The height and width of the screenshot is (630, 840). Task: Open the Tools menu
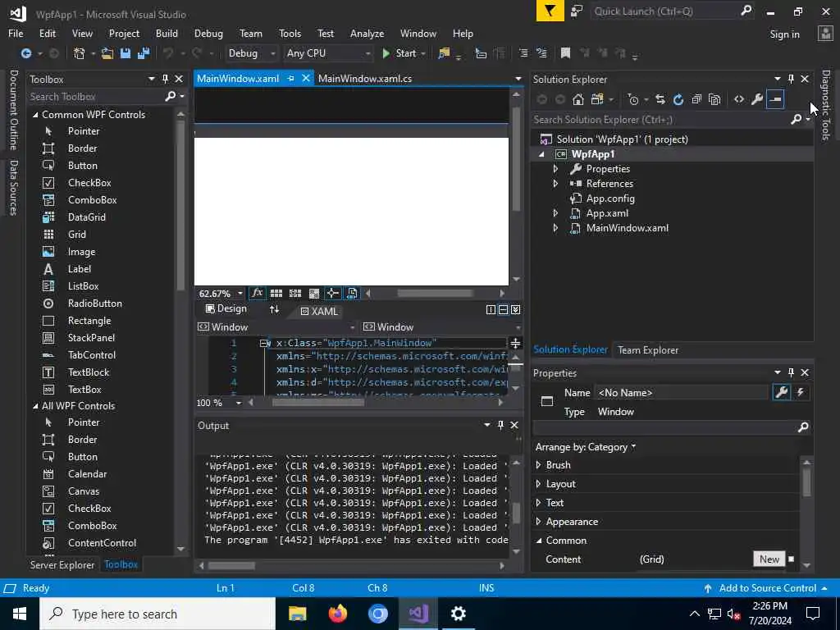[290, 33]
